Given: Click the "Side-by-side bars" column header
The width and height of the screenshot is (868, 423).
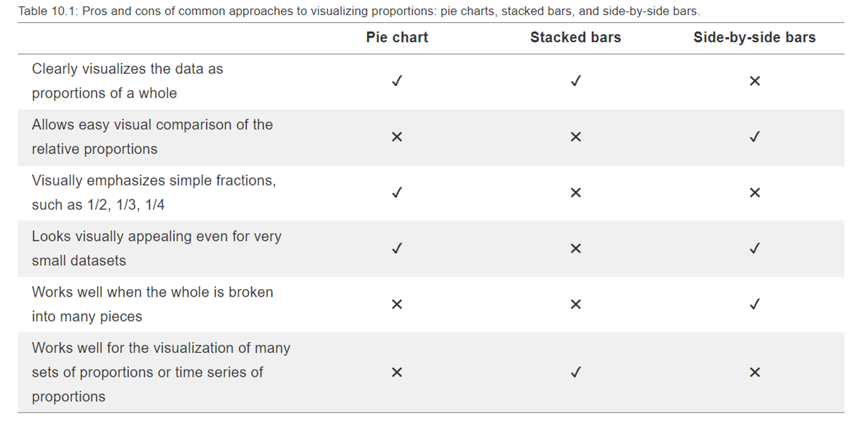Looking at the screenshot, I should pyautogui.click(x=754, y=38).
